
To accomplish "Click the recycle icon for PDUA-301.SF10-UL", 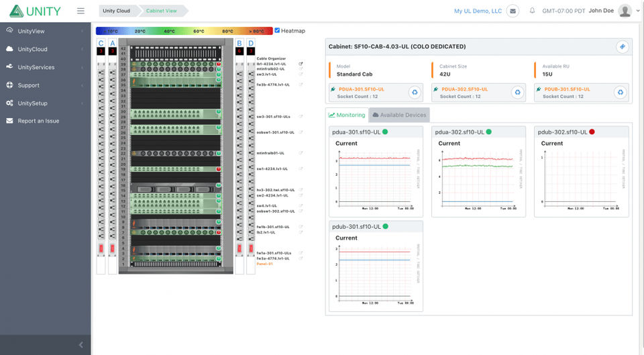I will (415, 93).
